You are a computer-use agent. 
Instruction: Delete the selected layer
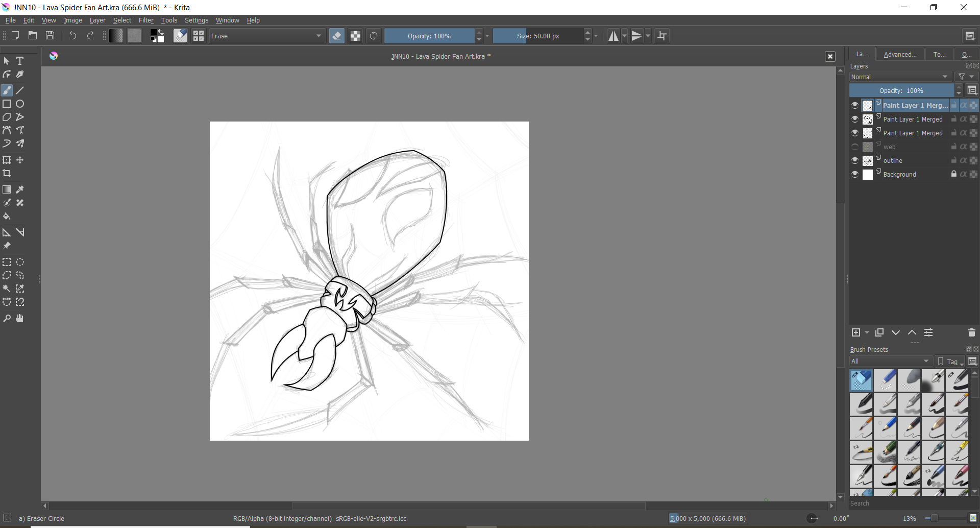click(x=971, y=332)
